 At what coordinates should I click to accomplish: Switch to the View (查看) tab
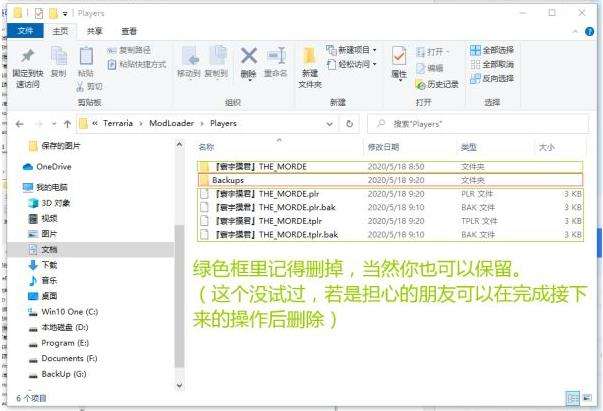[129, 31]
